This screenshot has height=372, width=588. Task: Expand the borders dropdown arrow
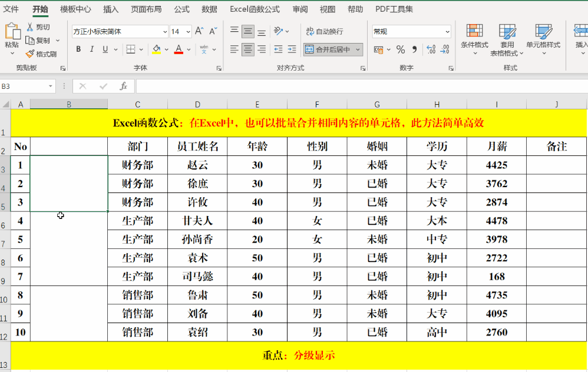point(141,49)
